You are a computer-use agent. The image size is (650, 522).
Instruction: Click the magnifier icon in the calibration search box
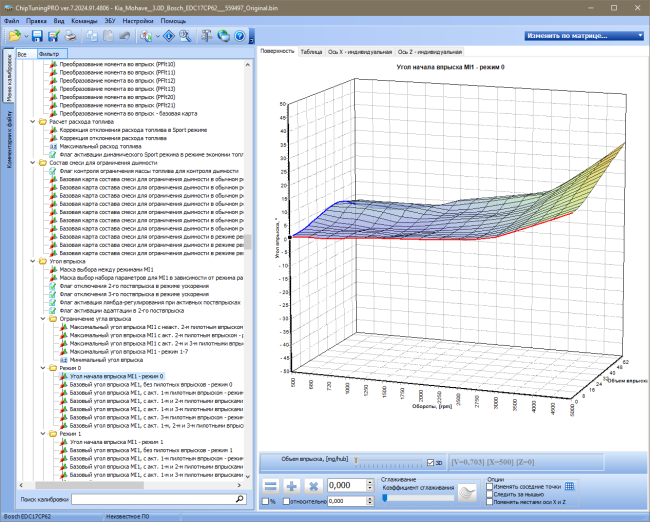pyautogui.click(x=240, y=499)
